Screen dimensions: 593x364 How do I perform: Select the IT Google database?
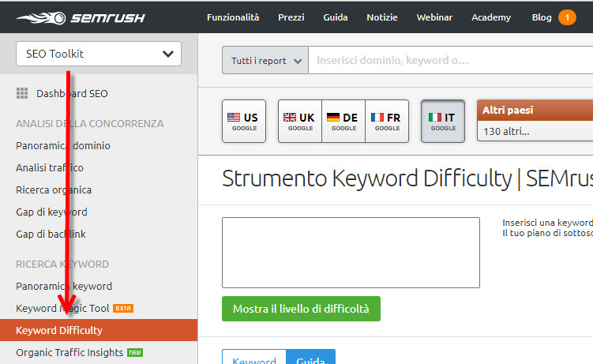(x=443, y=122)
